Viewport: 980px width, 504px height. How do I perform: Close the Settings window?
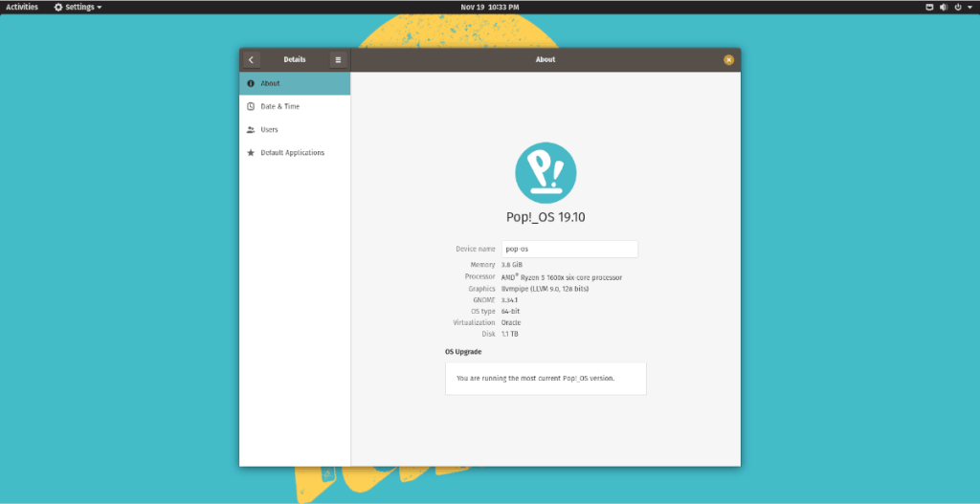pos(728,59)
